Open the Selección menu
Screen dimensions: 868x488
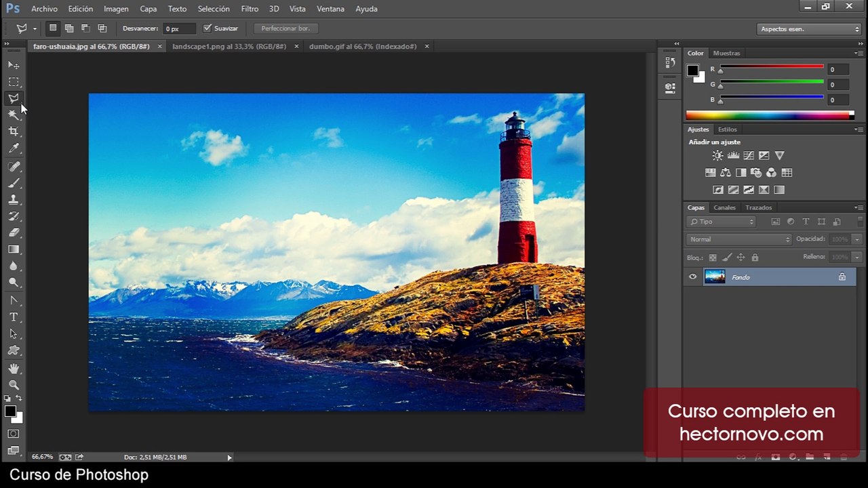[x=214, y=9]
